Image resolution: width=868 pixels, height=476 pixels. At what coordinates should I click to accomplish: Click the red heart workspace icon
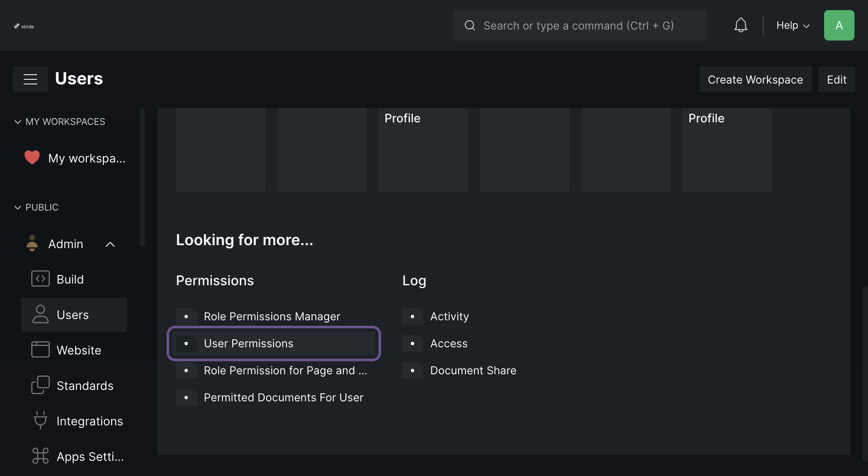coord(32,158)
